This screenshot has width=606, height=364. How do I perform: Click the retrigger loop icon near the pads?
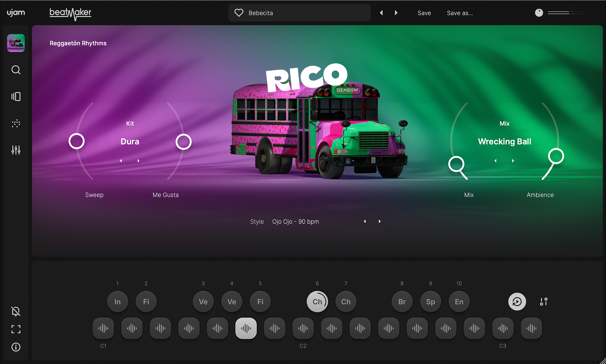pos(517,301)
